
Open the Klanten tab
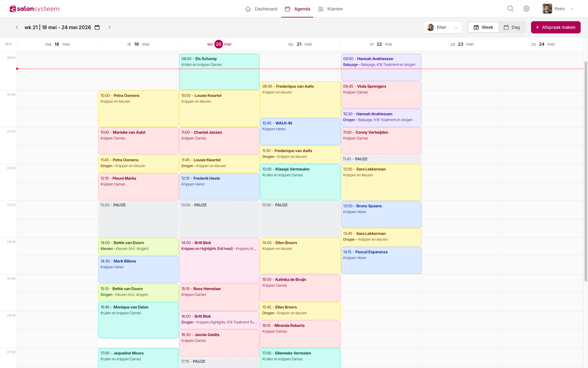pos(330,9)
